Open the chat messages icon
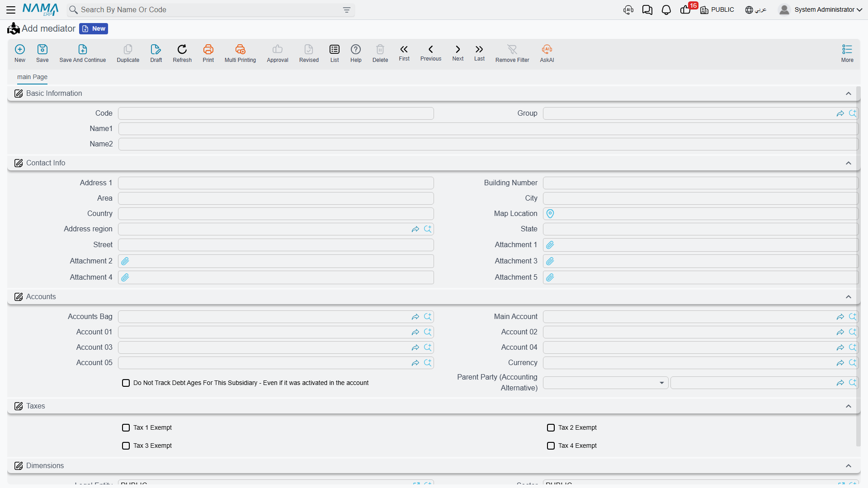This screenshot has width=868, height=488. coord(647,10)
